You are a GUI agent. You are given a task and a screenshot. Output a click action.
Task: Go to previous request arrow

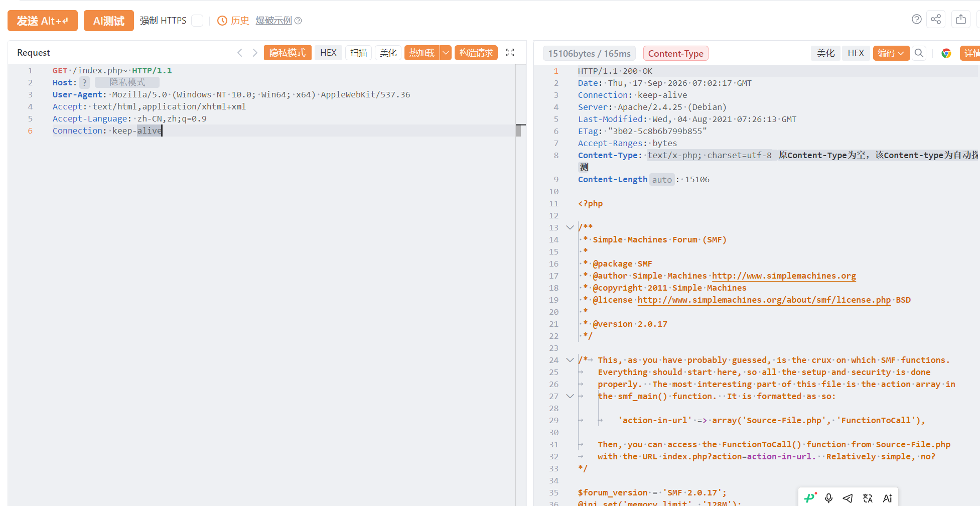point(240,53)
